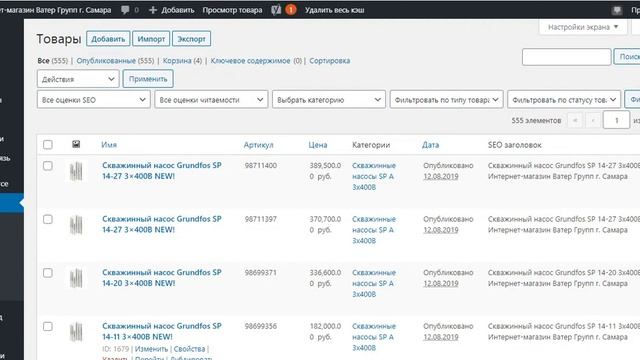Click the Экспорт button
The height and width of the screenshot is (360, 640).
191,39
